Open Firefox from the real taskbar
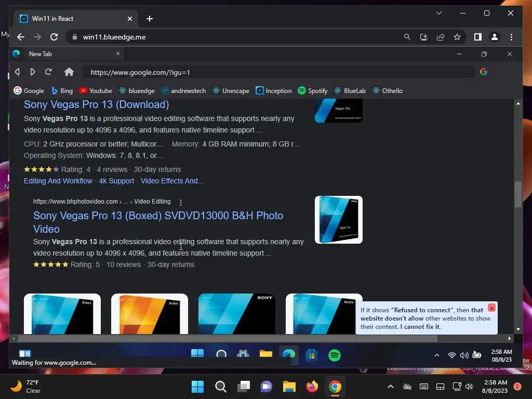 312,387
